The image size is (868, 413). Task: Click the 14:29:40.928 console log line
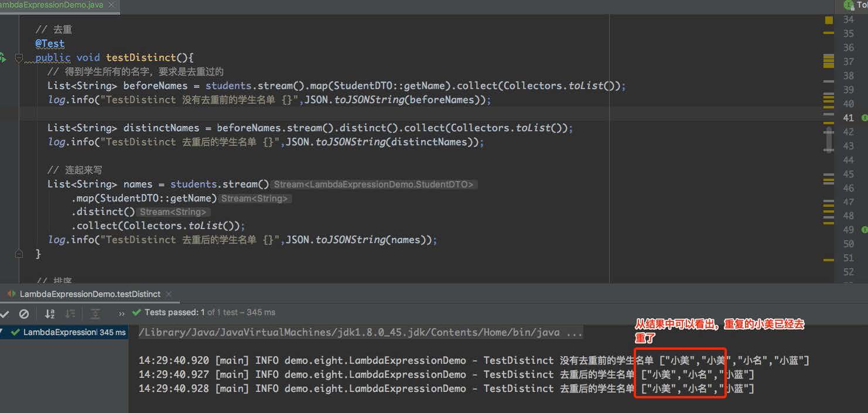pos(446,389)
